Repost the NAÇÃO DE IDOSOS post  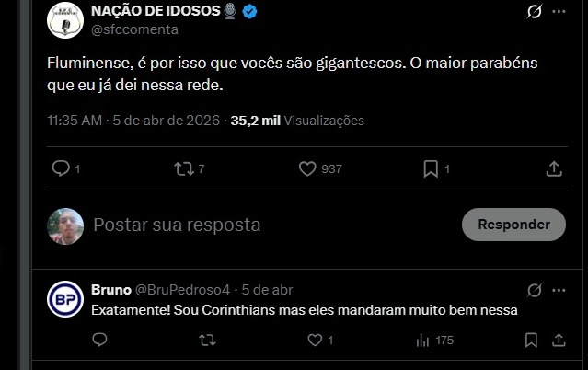pyautogui.click(x=184, y=168)
